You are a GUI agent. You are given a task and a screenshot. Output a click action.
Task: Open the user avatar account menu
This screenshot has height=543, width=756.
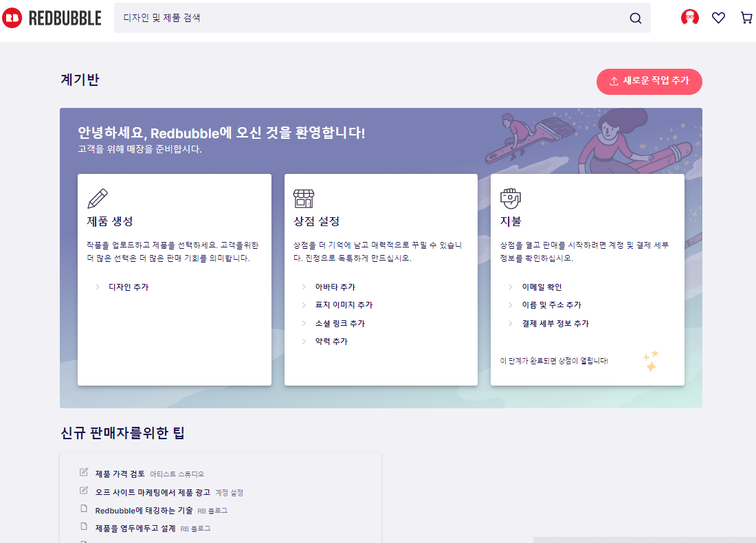689,17
